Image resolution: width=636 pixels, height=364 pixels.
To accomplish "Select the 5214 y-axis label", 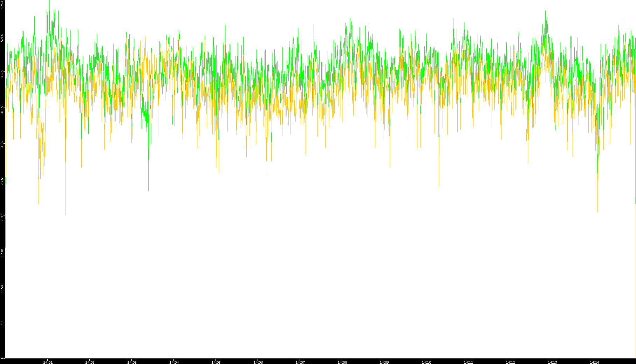I will pyautogui.click(x=2, y=38).
